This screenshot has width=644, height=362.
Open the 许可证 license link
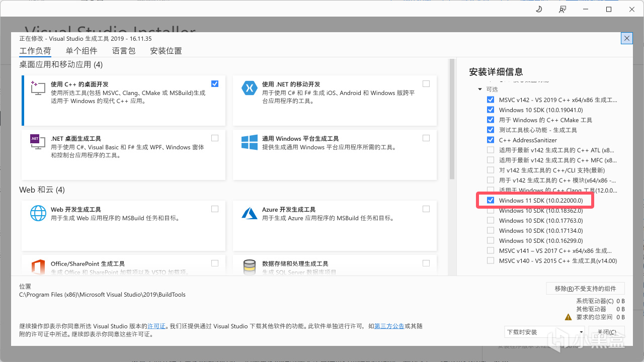156,326
